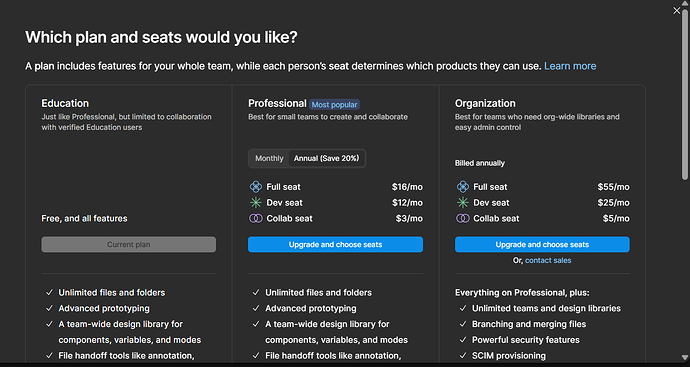Viewport: 690px width, 367px height.
Task: Click checkmark beside 'Unlimited teams and design libraries'
Action: pos(462,308)
